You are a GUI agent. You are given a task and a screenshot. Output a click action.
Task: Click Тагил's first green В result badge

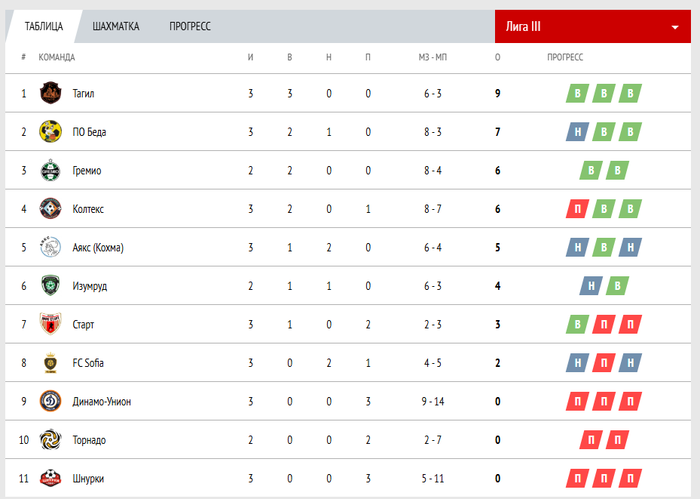(577, 94)
